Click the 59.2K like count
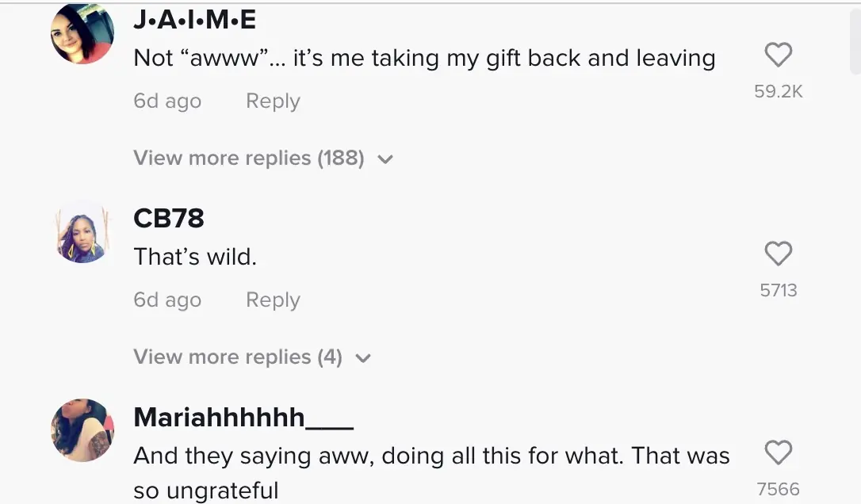This screenshot has width=861, height=504. click(778, 91)
